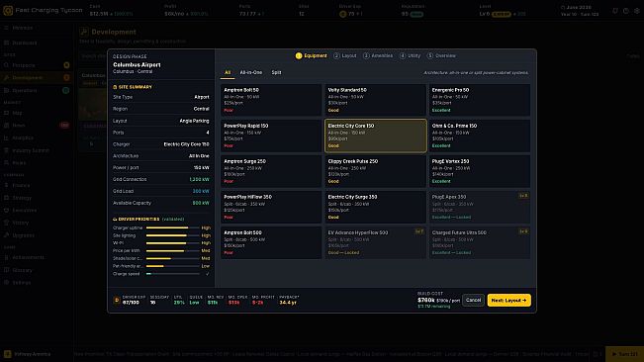This screenshot has width=644, height=362.
Task: Filter equipment by Split architecture
Action: click(x=276, y=72)
